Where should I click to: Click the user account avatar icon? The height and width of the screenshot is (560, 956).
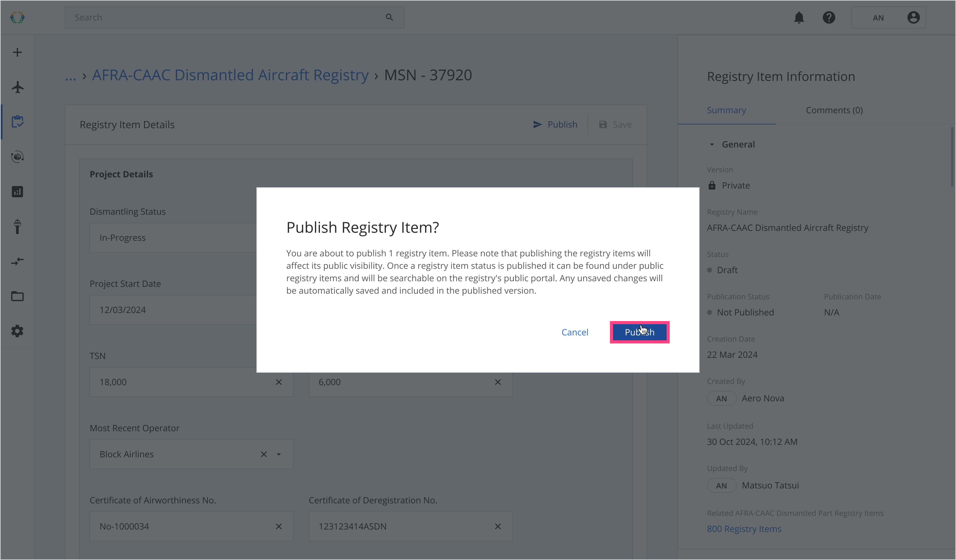coord(913,17)
